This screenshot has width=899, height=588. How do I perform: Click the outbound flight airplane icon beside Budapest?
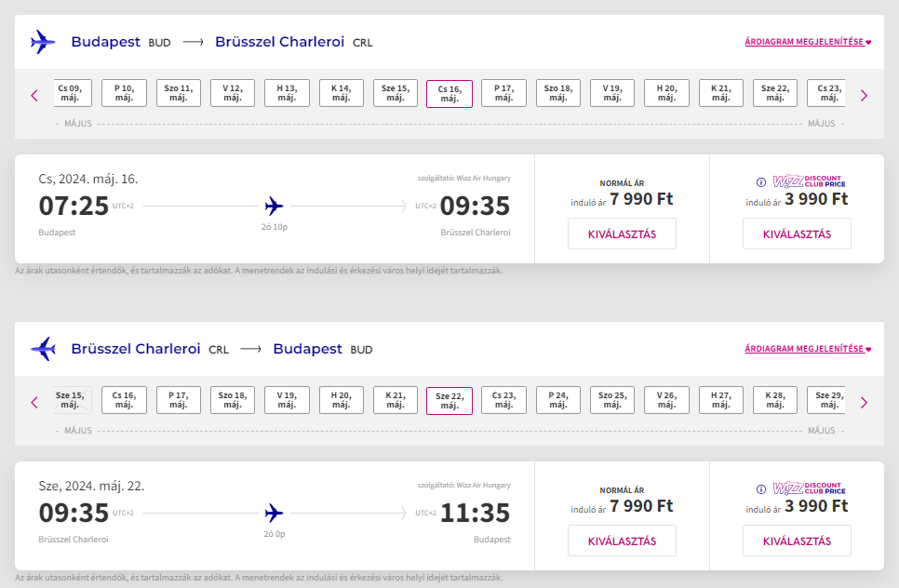43,42
